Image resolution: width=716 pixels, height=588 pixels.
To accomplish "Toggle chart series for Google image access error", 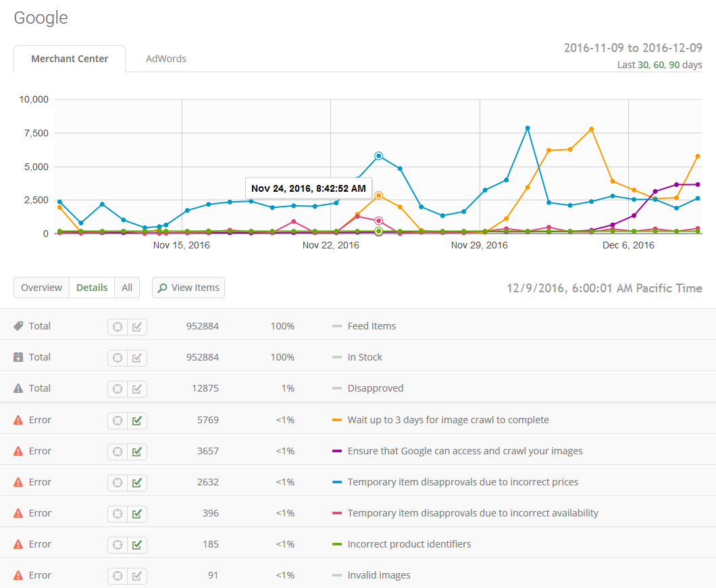I will (137, 452).
